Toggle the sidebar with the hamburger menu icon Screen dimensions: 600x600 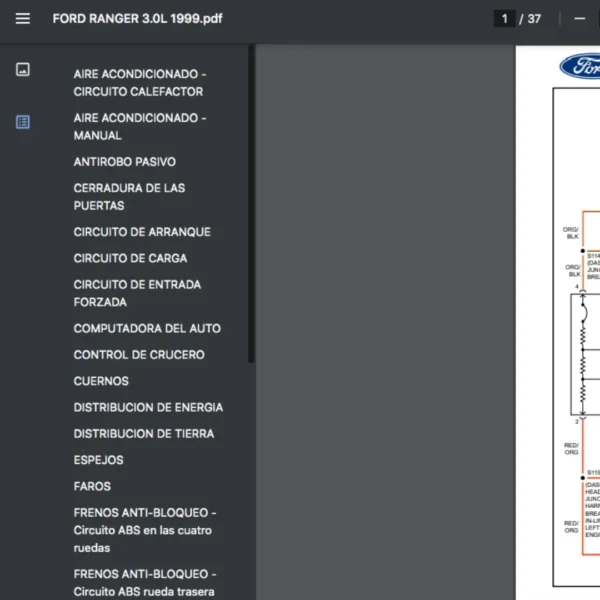tap(23, 18)
